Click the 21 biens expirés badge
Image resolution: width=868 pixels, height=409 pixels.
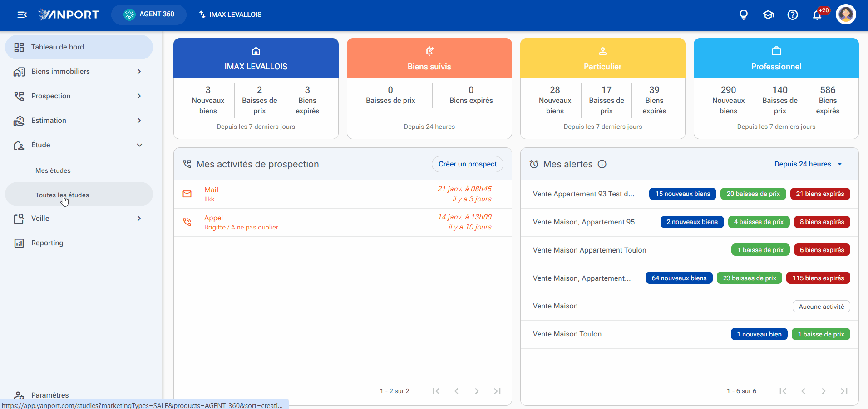click(x=820, y=194)
